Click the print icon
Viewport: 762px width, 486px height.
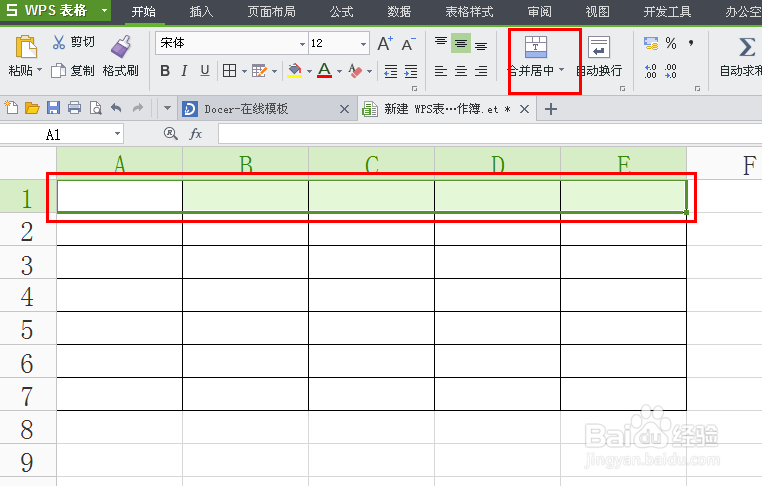(x=74, y=107)
